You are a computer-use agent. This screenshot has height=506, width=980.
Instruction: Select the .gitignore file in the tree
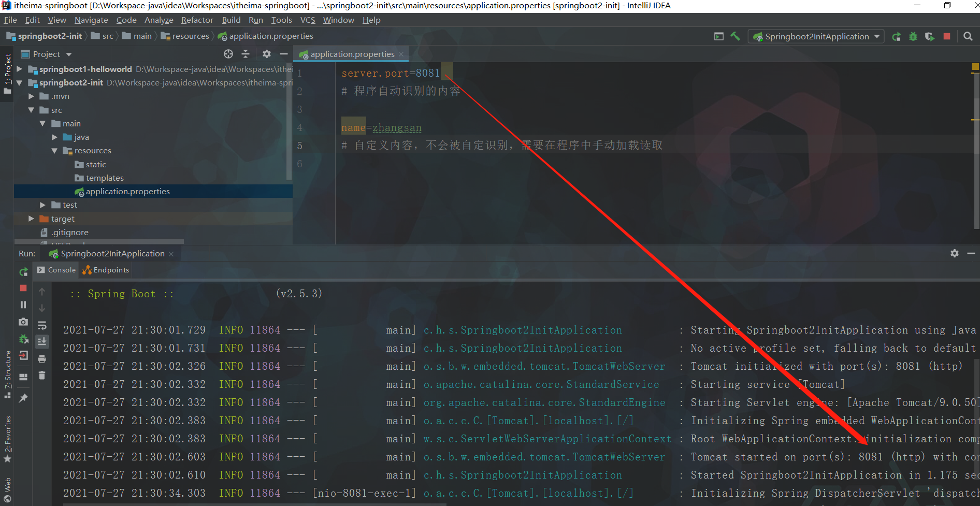pos(69,232)
